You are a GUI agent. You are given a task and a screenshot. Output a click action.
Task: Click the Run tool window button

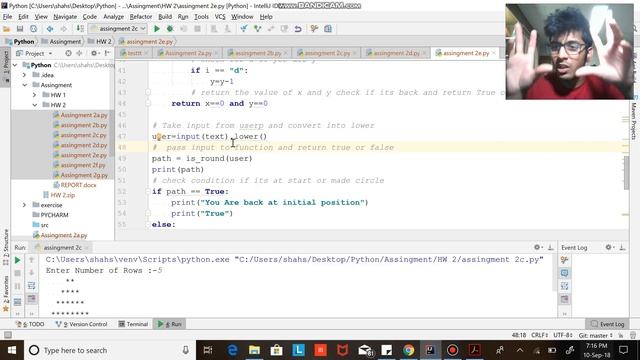pos(170,324)
